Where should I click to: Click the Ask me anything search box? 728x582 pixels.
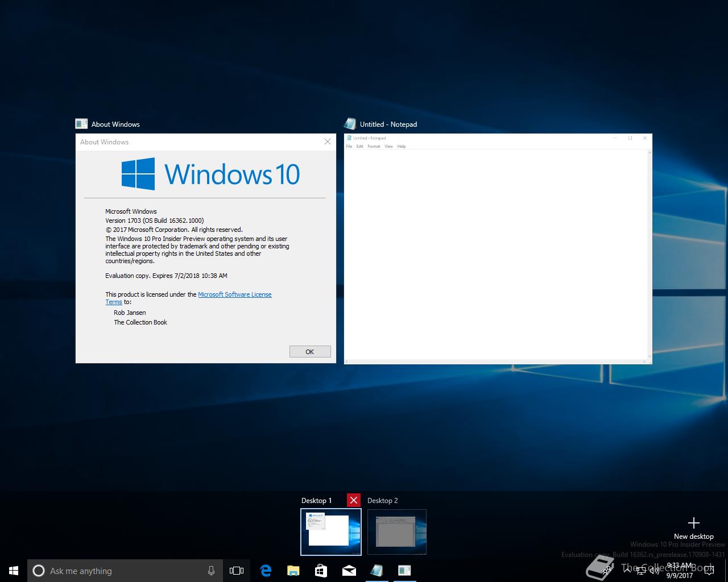coord(125,571)
